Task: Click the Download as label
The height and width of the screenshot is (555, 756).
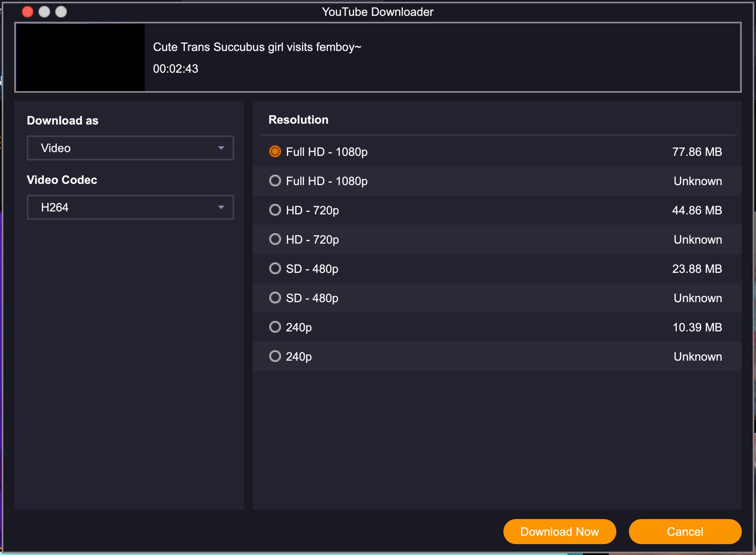Action: pyautogui.click(x=63, y=121)
